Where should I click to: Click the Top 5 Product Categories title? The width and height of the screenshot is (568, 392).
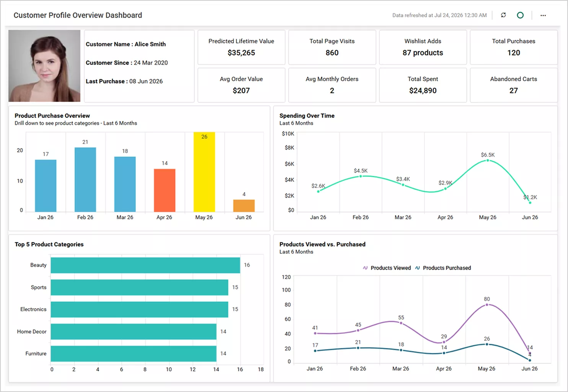point(49,244)
